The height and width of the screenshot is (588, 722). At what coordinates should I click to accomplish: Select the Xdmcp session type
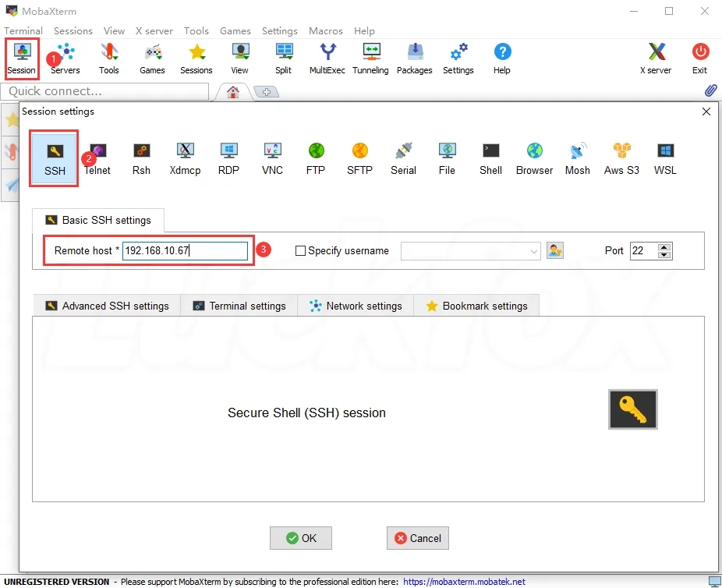click(185, 159)
